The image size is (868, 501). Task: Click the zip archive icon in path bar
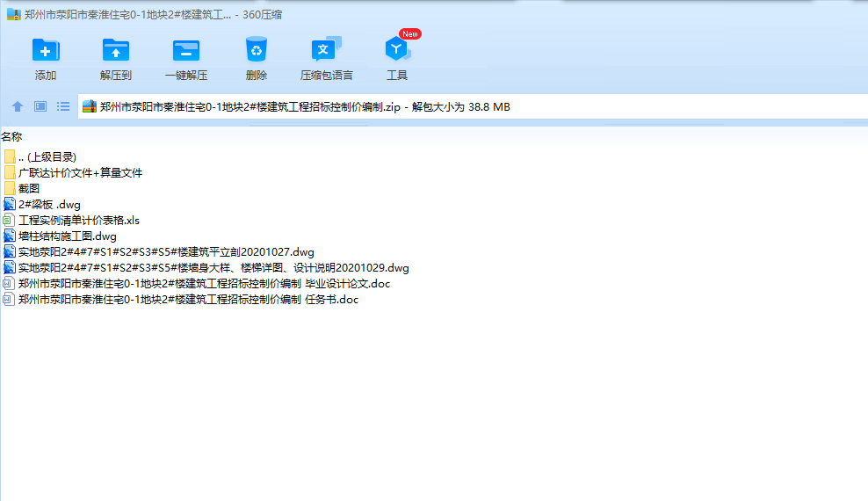[89, 107]
